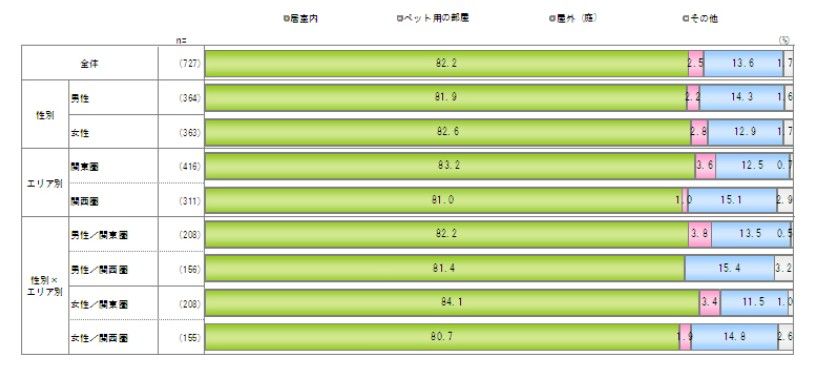This screenshot has height=365, width=814.
Task: Click the green 80.7 bar in bottom row
Action: (443, 337)
